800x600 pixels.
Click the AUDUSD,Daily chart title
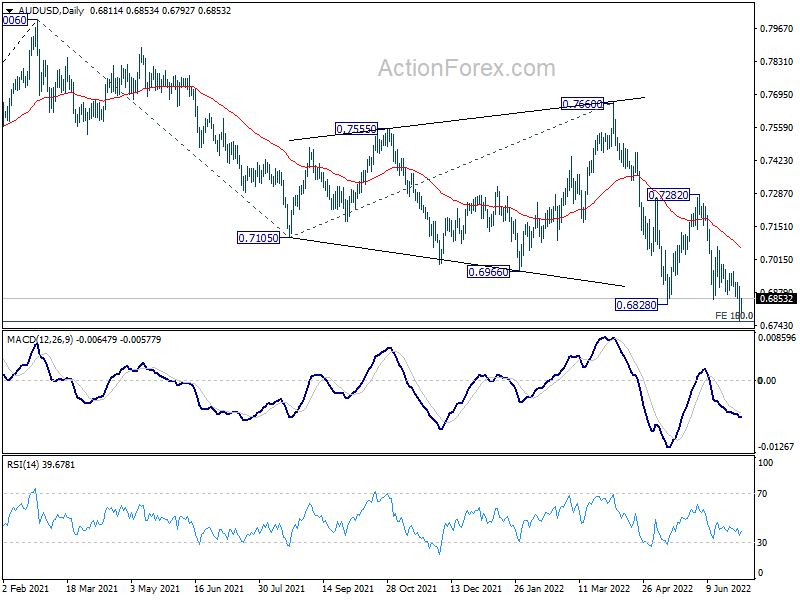49,9
